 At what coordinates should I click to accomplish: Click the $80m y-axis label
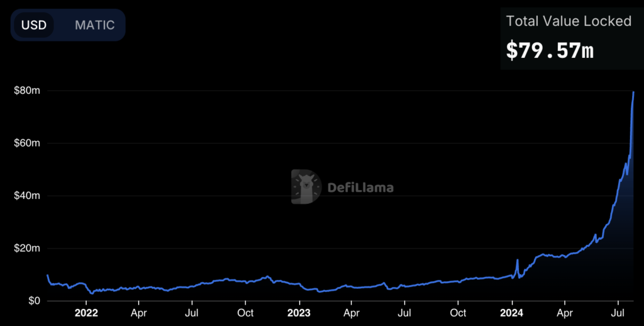(27, 91)
